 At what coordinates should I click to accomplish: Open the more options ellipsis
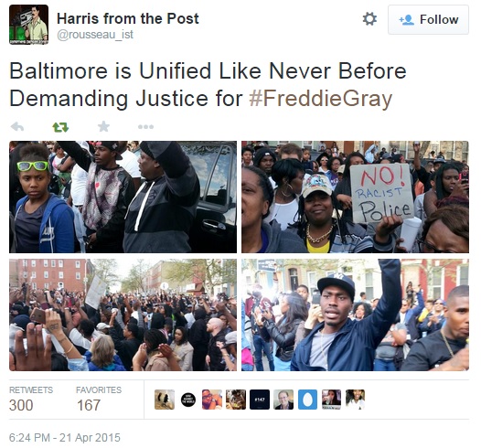coord(145,127)
